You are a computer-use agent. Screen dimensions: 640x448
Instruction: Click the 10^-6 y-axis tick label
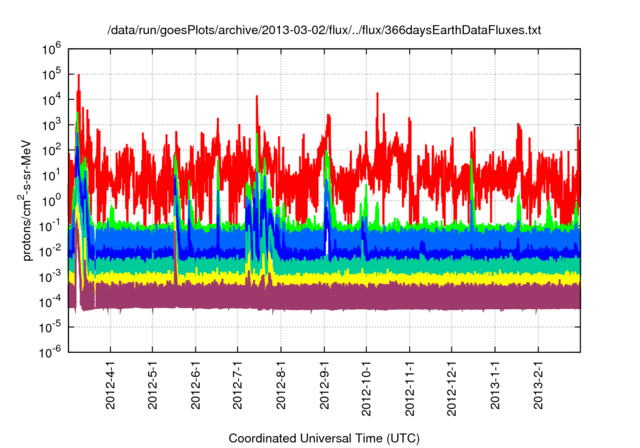[x=50, y=352]
